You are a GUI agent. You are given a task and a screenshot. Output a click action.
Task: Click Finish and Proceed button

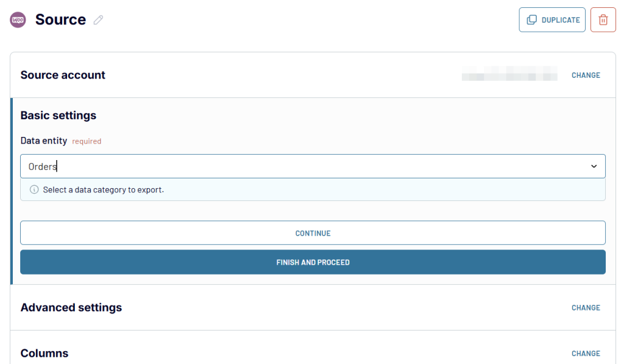tap(313, 262)
